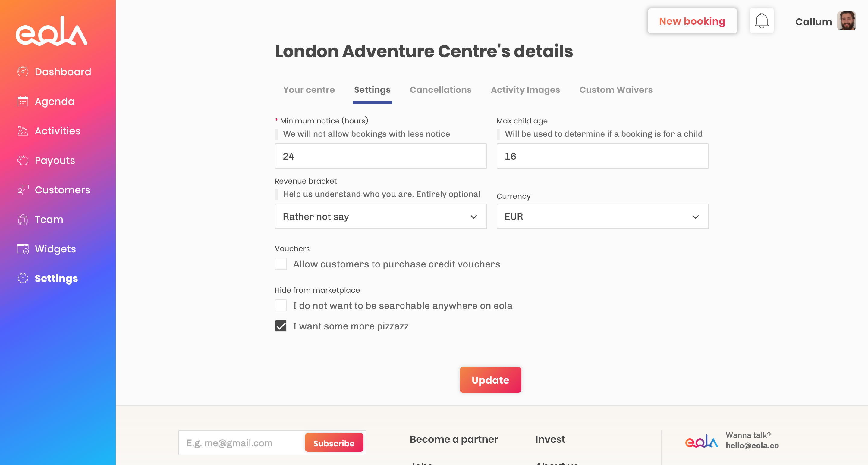Enable credit vouchers purchase checkbox

(281, 264)
